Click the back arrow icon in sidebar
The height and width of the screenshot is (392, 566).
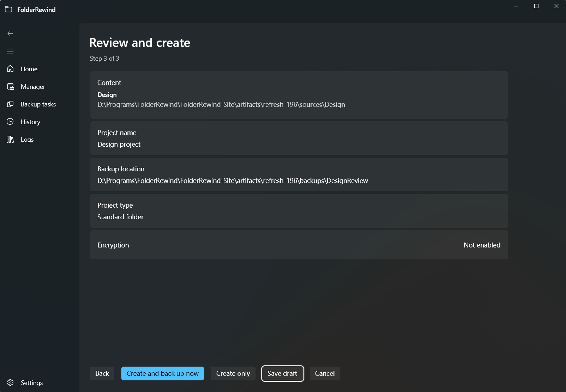(10, 33)
